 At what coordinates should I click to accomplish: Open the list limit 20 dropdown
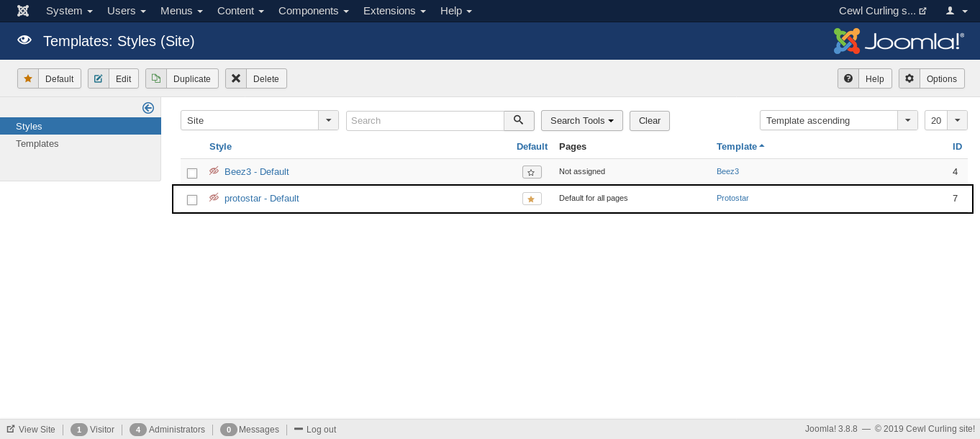pos(945,120)
